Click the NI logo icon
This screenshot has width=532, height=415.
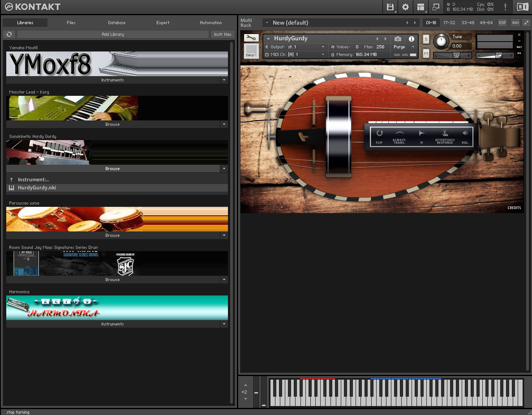pos(523,7)
